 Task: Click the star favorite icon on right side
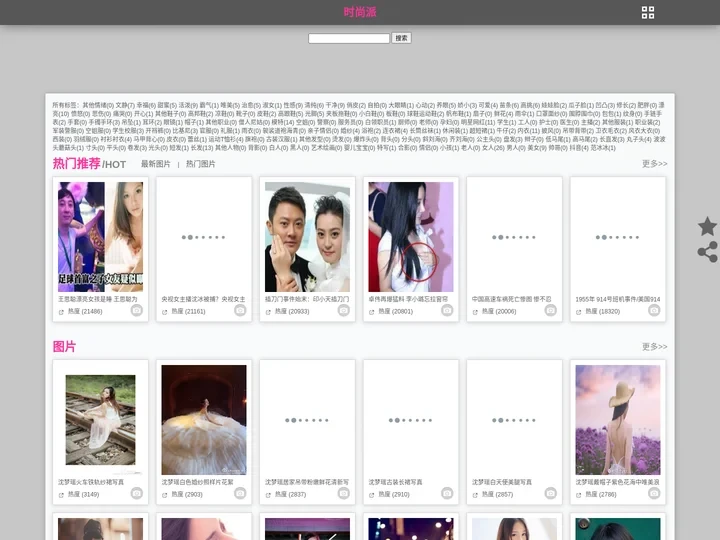707,226
